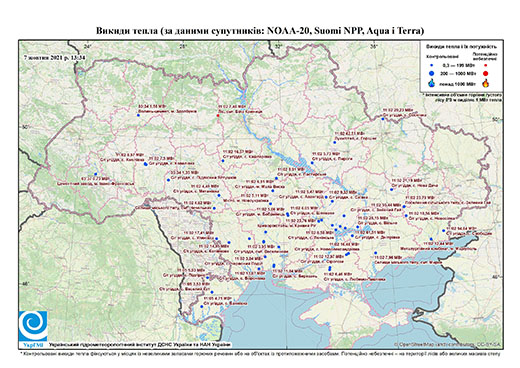
Task: Click the 7 жовтня 2021 timestamp
Action: click(x=54, y=57)
